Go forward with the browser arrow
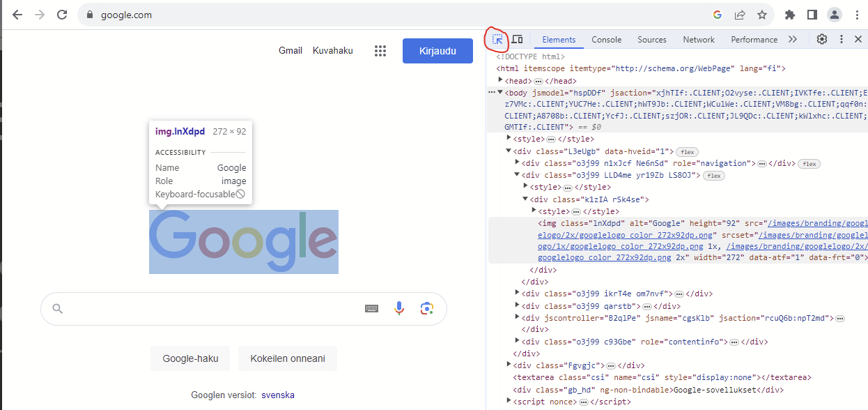Screen dimensions: 868x410 (40, 15)
